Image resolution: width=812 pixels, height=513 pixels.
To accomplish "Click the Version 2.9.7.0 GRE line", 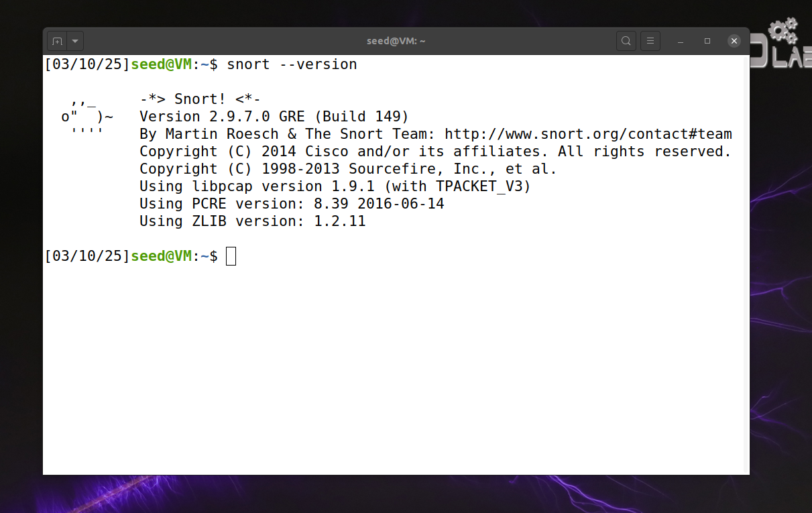I will 274,117.
